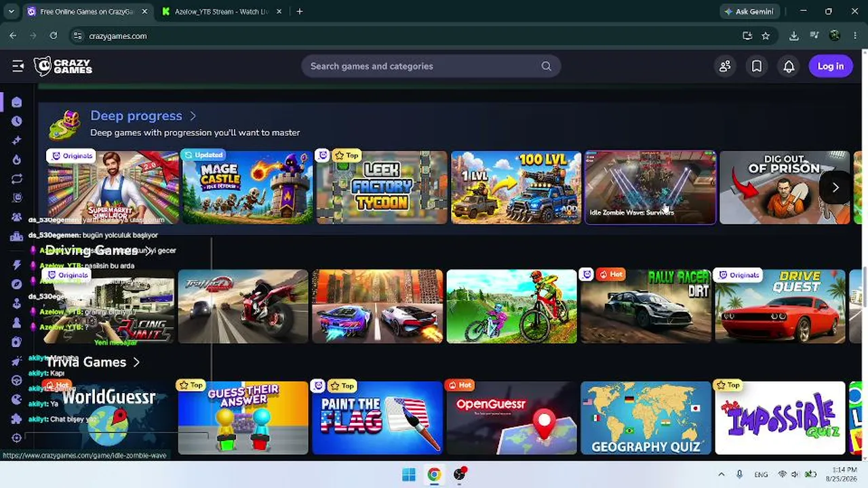Open Dig Out of Prison thumbnail
The image size is (868, 488).
click(x=785, y=188)
